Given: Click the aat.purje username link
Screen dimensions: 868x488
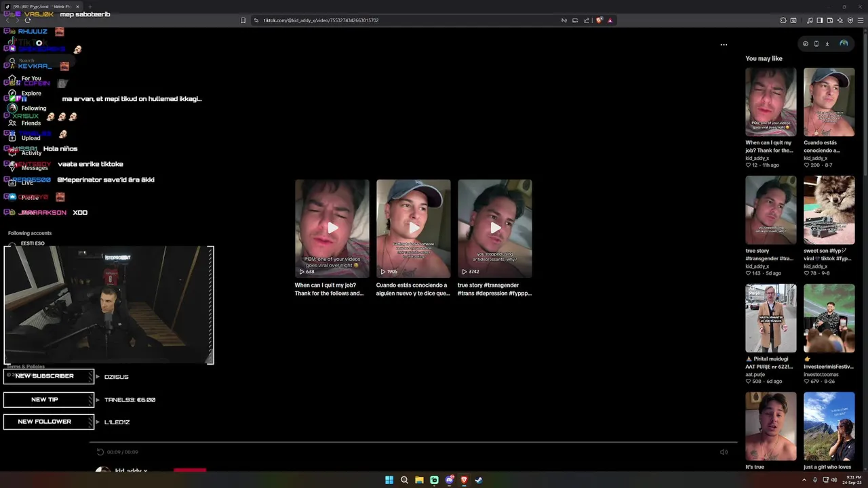Looking at the screenshot, I should click(x=756, y=374).
